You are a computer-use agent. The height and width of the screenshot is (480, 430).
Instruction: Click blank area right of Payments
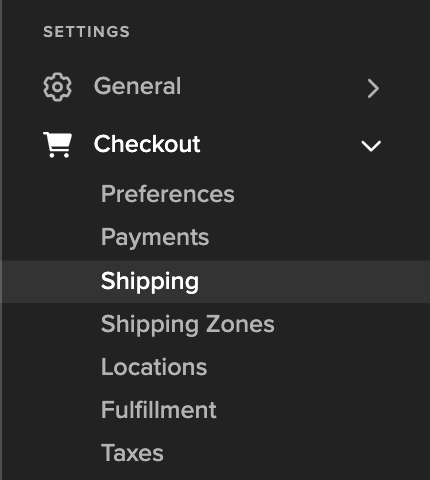point(318,238)
